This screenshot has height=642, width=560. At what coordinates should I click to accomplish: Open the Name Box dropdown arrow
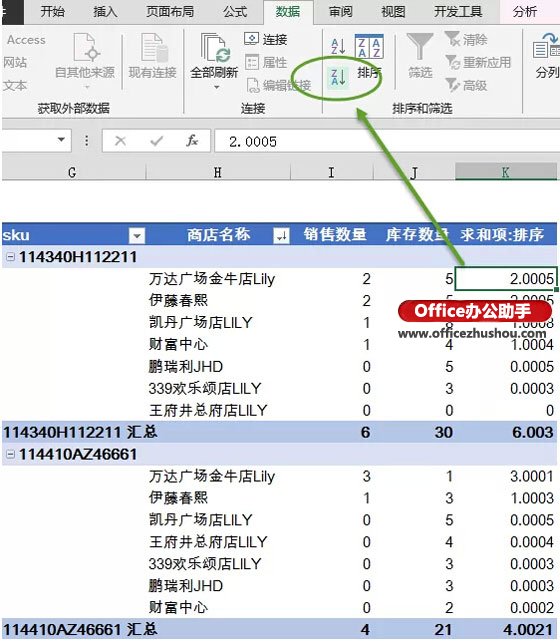point(61,140)
